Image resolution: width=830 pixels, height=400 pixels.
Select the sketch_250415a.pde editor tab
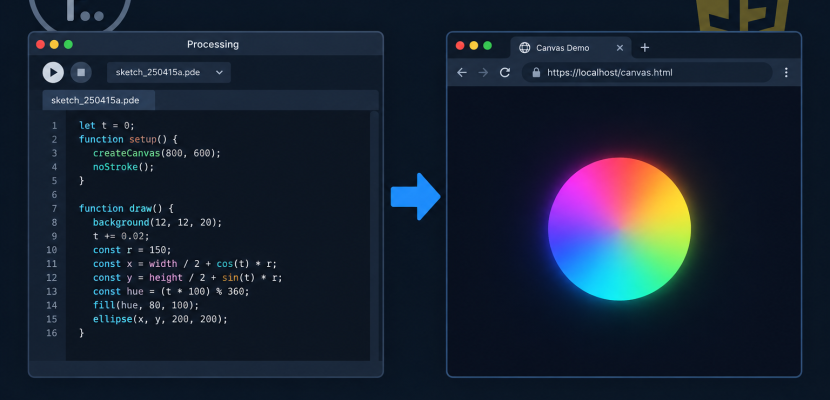click(98, 100)
